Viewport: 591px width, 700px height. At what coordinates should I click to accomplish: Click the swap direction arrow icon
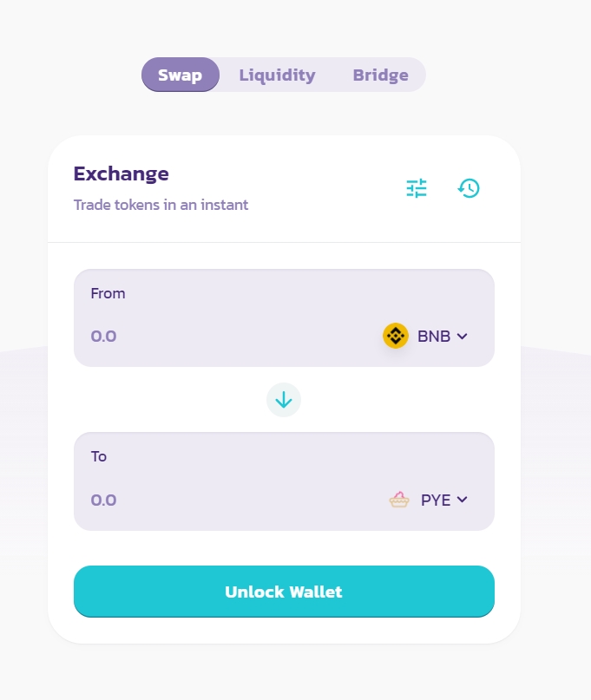tap(284, 400)
